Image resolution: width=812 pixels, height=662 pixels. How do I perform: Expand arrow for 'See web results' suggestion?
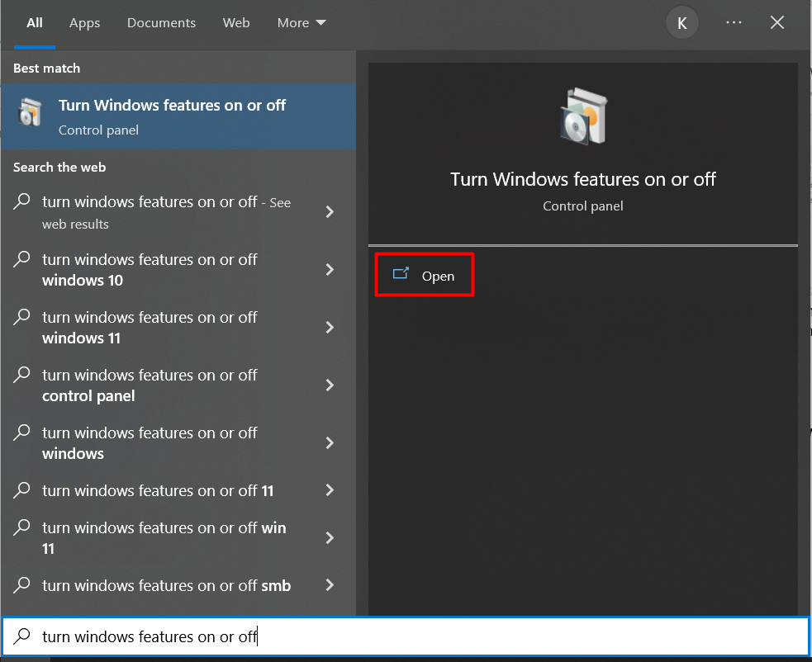pyautogui.click(x=330, y=211)
